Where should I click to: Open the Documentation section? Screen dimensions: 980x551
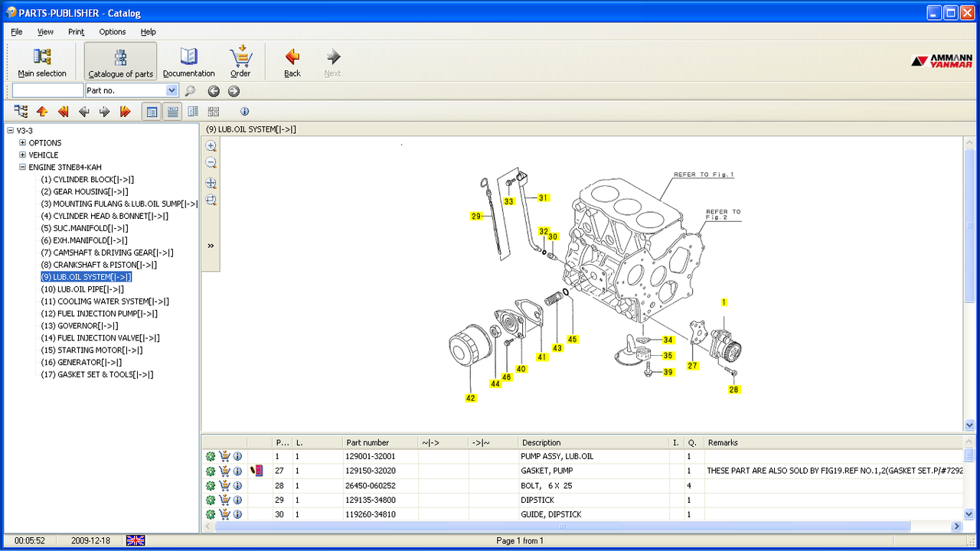coord(188,62)
